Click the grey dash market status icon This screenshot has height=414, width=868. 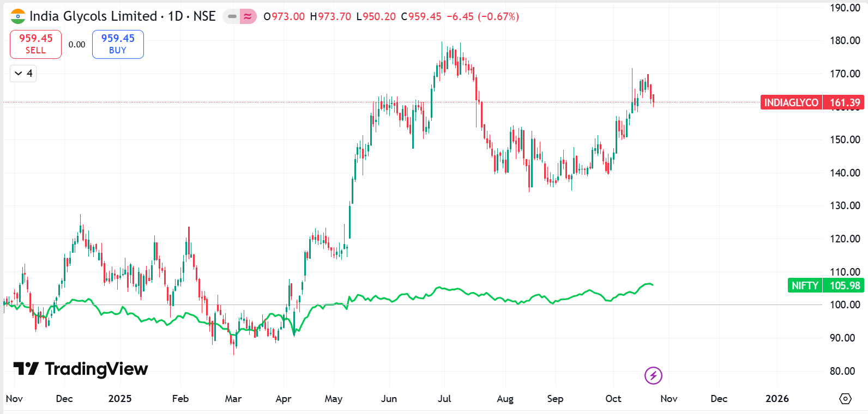coord(232,16)
